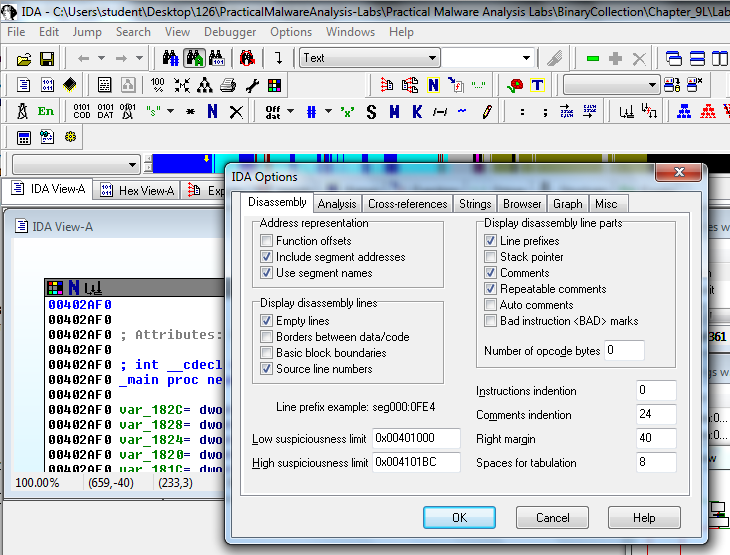Click the binary search binoculars icon
The height and width of the screenshot is (555, 730).
[x=217, y=59]
